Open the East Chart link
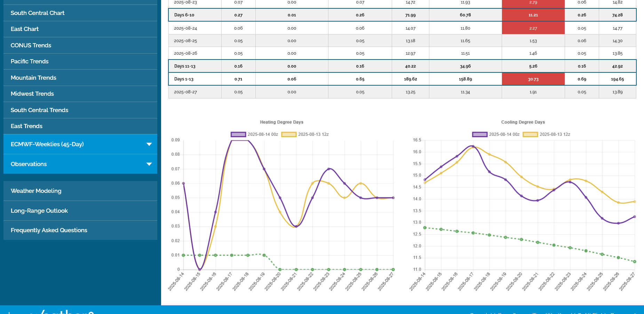The width and height of the screenshot is (644, 314). (x=25, y=29)
